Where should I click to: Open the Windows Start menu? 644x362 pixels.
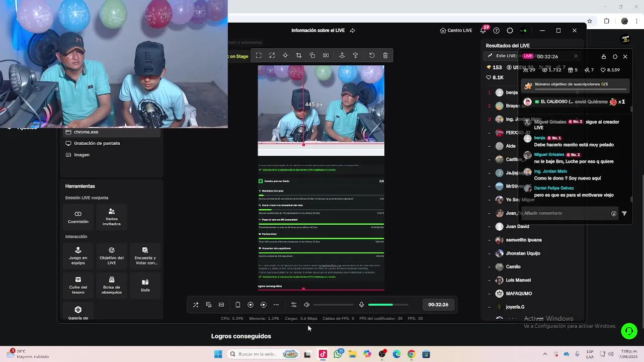click(x=218, y=354)
